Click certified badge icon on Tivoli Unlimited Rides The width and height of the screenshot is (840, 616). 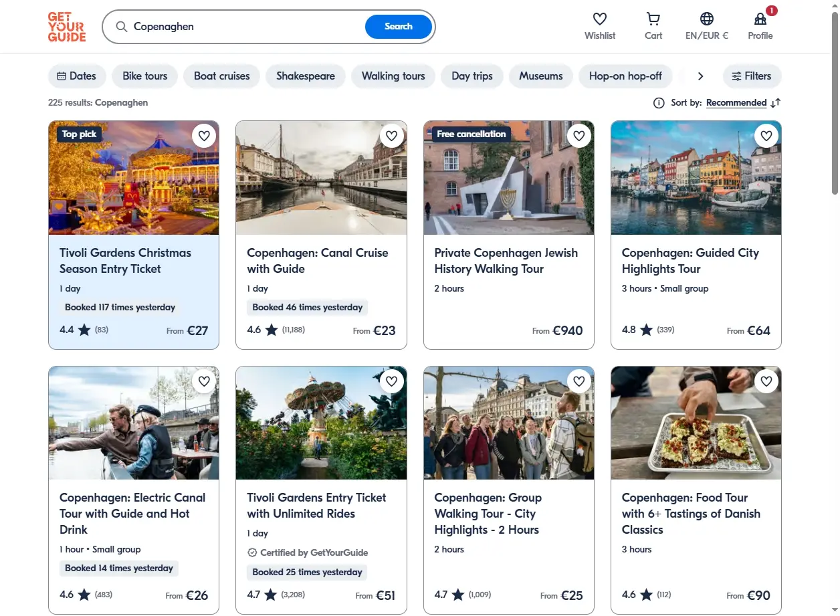(252, 552)
